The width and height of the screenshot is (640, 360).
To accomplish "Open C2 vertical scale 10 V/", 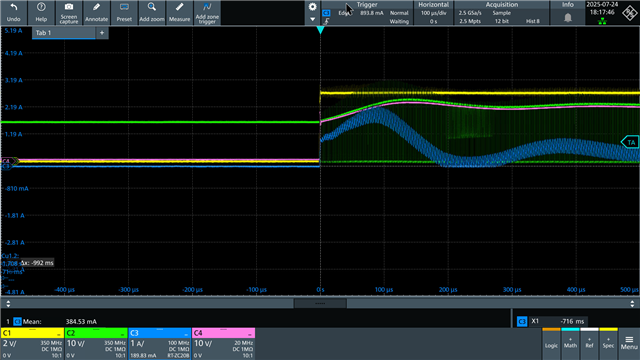I will coord(76,344).
